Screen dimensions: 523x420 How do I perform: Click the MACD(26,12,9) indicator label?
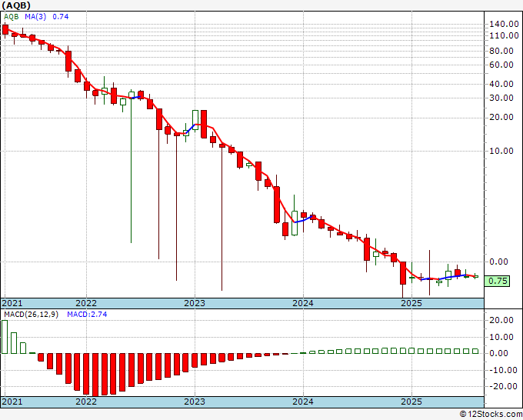[x=31, y=315]
